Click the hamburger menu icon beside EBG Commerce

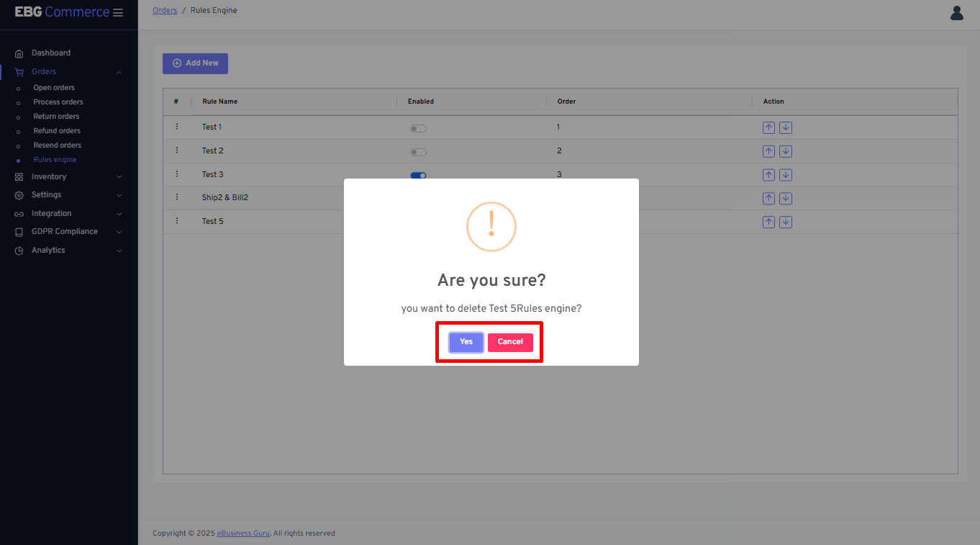(118, 13)
